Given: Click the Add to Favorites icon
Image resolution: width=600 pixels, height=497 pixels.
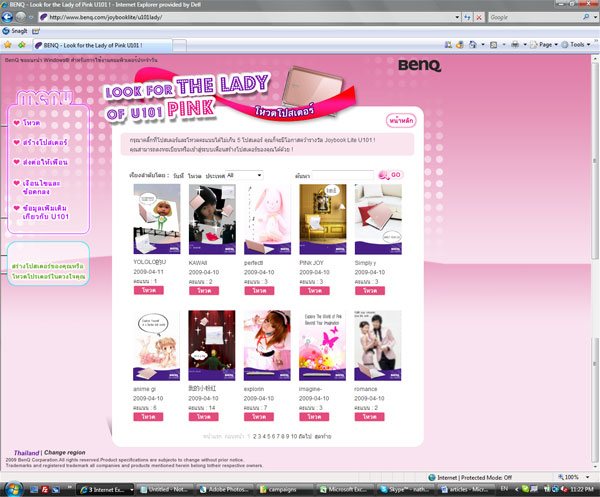Looking at the screenshot, I should 21,45.
